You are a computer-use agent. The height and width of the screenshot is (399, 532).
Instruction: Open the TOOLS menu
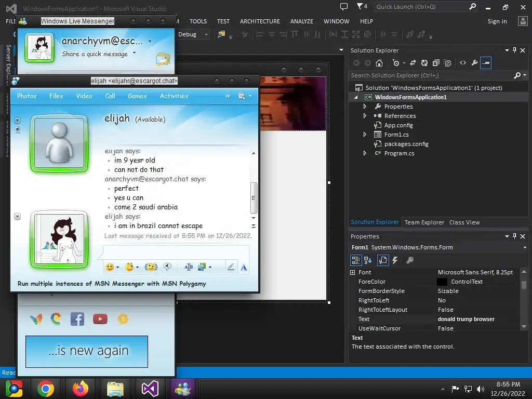point(198,21)
